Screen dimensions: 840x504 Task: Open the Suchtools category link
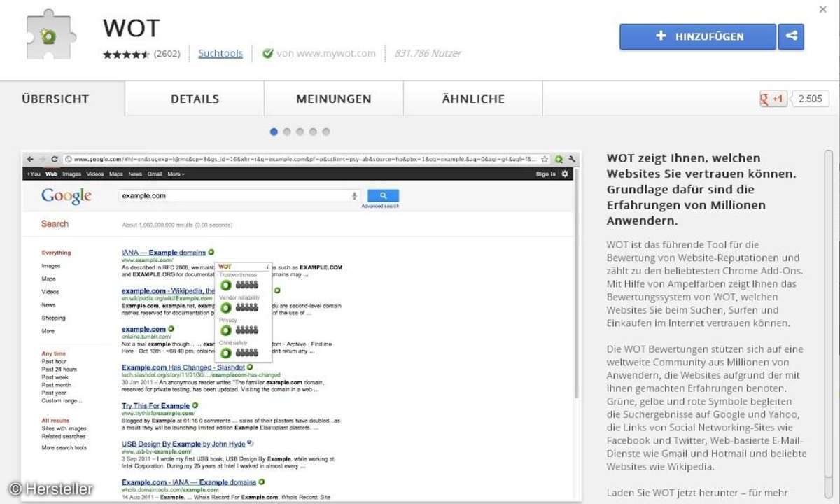click(220, 53)
